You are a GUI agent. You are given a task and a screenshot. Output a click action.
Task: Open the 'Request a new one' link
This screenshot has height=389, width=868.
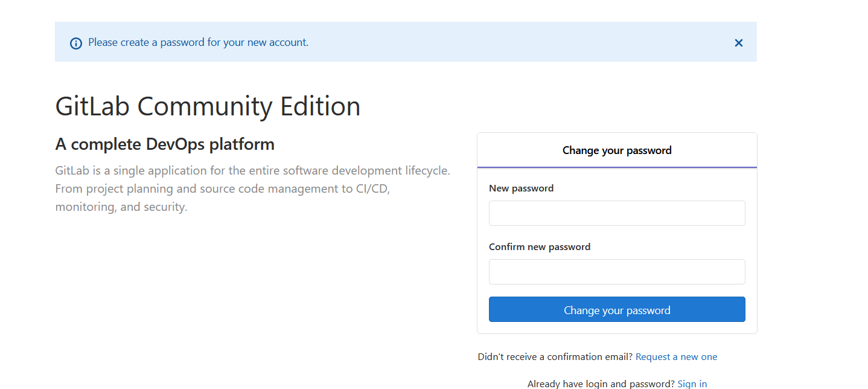tap(676, 357)
